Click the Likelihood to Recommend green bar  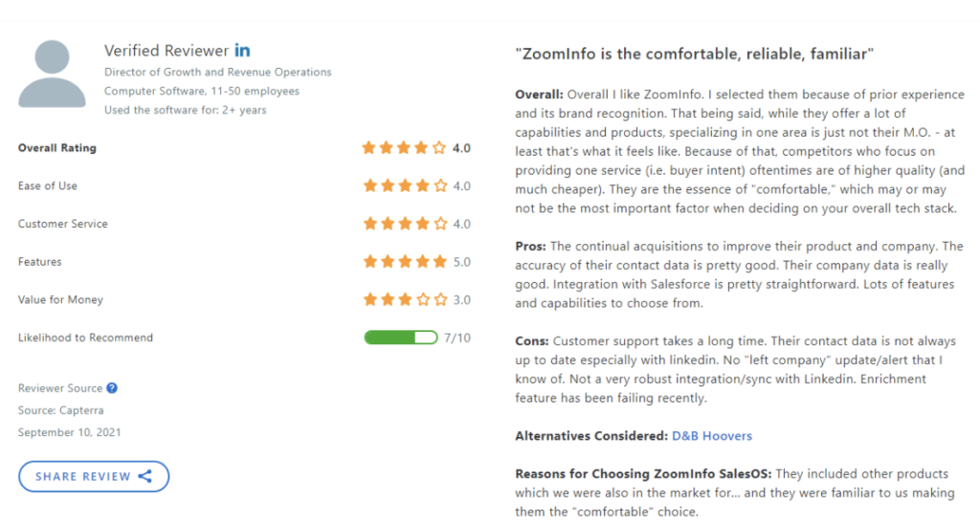click(x=401, y=338)
